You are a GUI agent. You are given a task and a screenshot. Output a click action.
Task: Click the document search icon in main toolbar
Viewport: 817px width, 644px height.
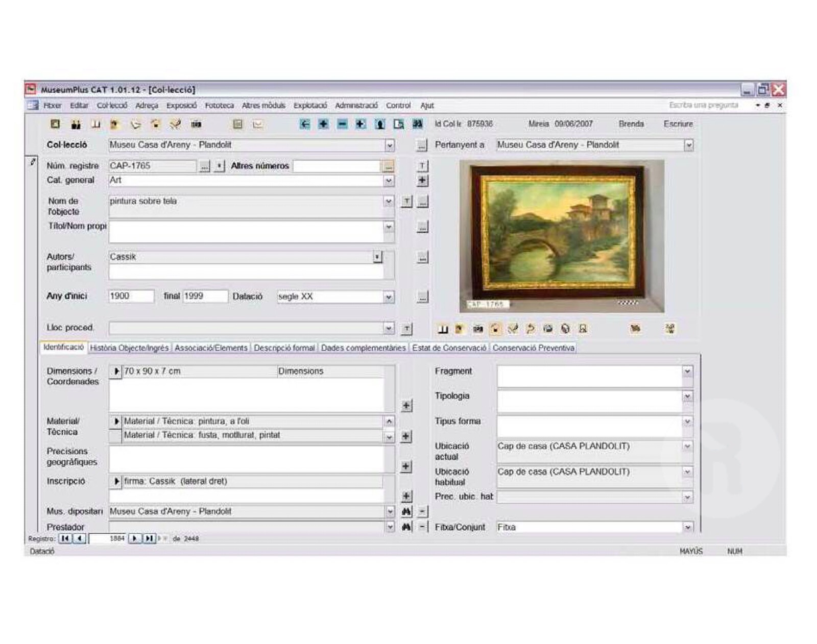click(x=398, y=124)
